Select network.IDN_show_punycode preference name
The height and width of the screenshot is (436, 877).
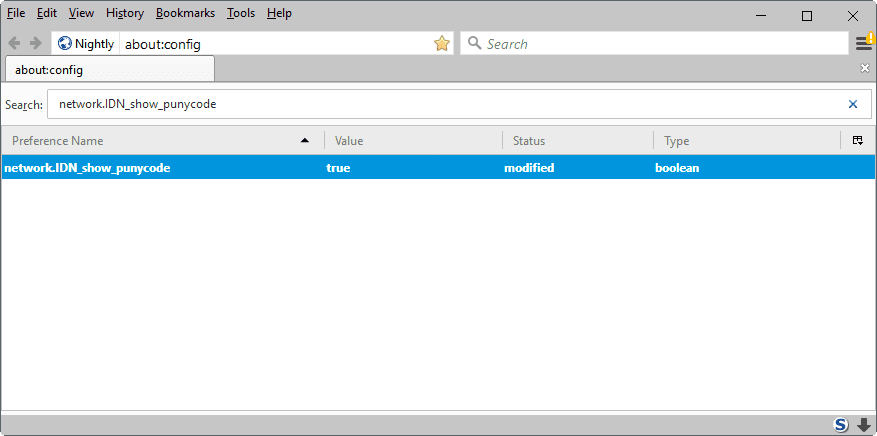pyautogui.click(x=87, y=168)
